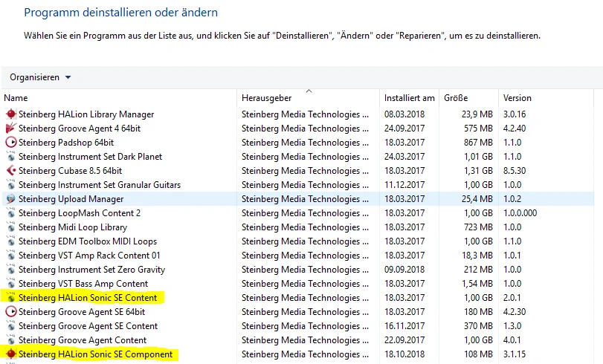Sort by Installiert am column header
This screenshot has height=364, width=603.
pos(409,98)
